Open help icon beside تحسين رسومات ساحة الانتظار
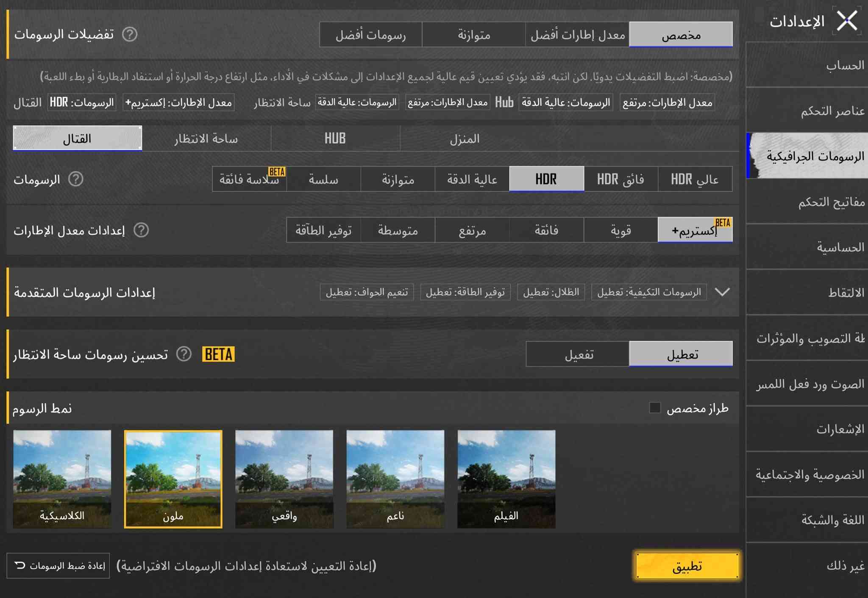Screen dimensions: 868x598 click(x=184, y=354)
